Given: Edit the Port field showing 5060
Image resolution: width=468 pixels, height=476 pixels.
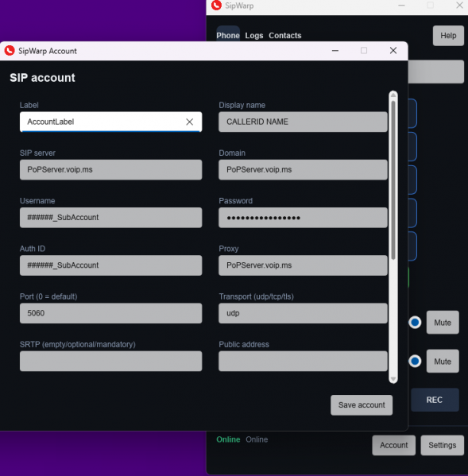Looking at the screenshot, I should 110,313.
